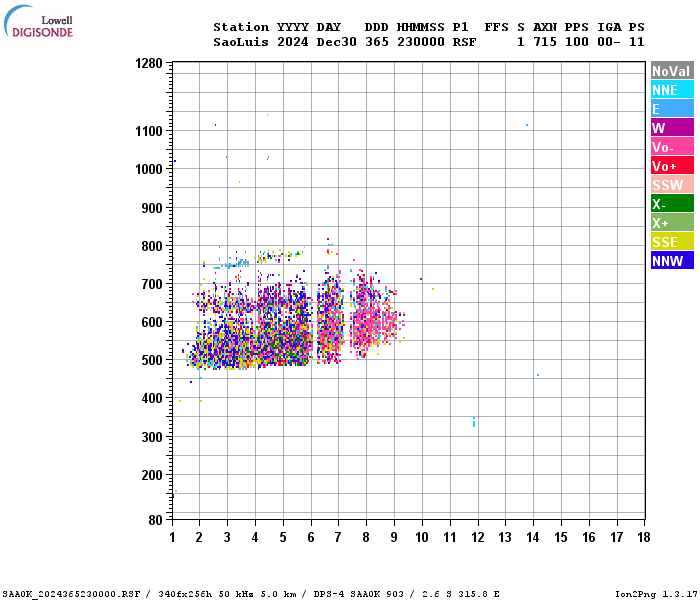Viewport: 700px width, 600px height.
Task: Click the DPS-4 SAA0K 903 footer text
Action: coord(358,594)
